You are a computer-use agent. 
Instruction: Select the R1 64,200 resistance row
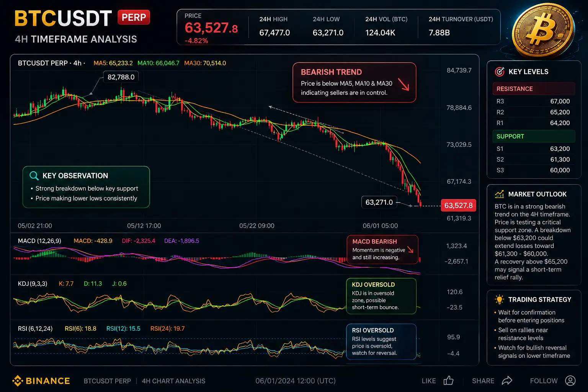pyautogui.click(x=533, y=123)
